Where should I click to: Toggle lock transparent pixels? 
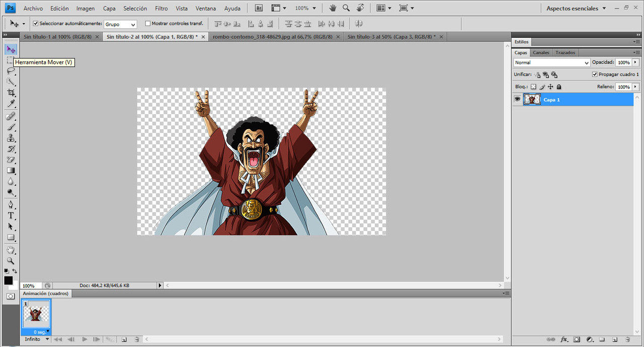coord(534,87)
